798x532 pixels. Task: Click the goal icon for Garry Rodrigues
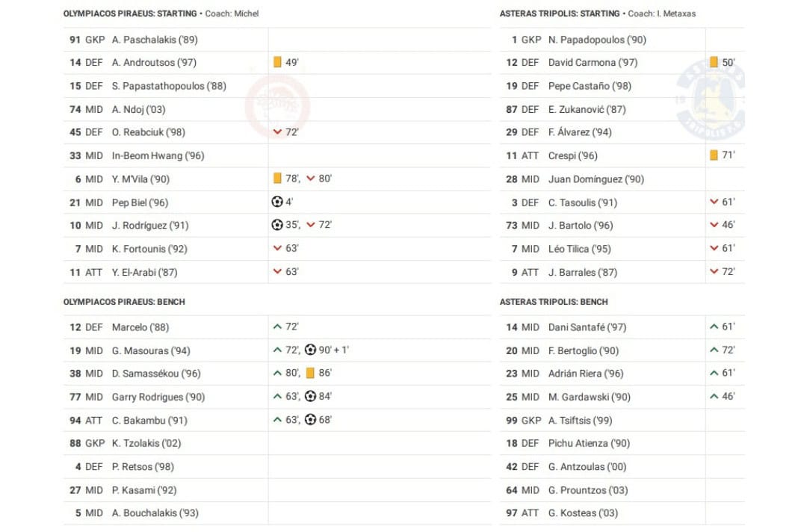[x=310, y=396]
